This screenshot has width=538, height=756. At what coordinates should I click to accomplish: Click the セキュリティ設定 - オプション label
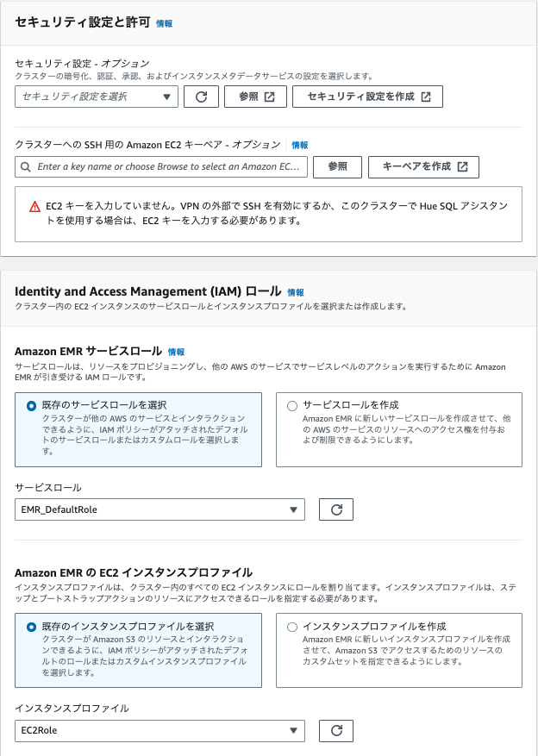tap(83, 63)
